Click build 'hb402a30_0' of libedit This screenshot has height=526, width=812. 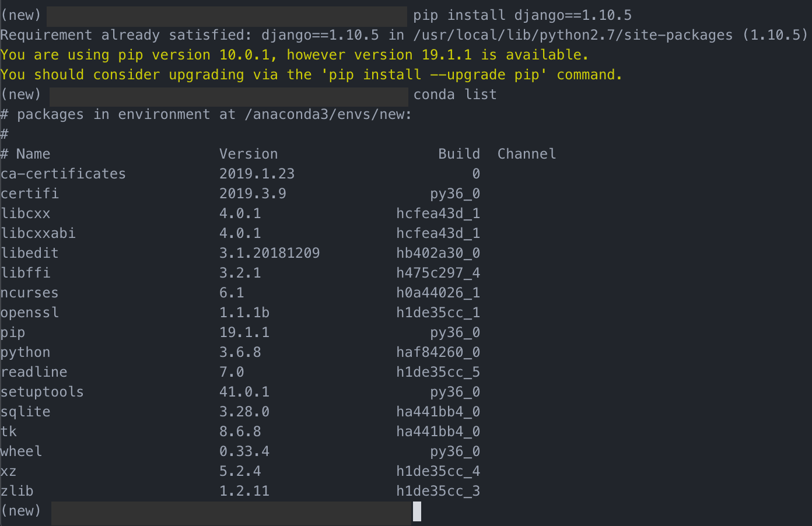(438, 253)
